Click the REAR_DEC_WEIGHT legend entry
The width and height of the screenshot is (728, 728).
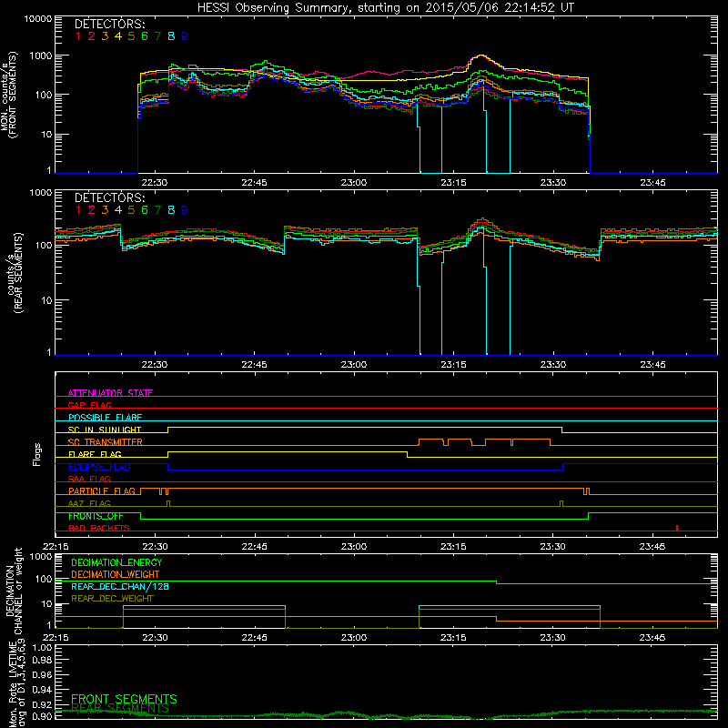pos(112,599)
